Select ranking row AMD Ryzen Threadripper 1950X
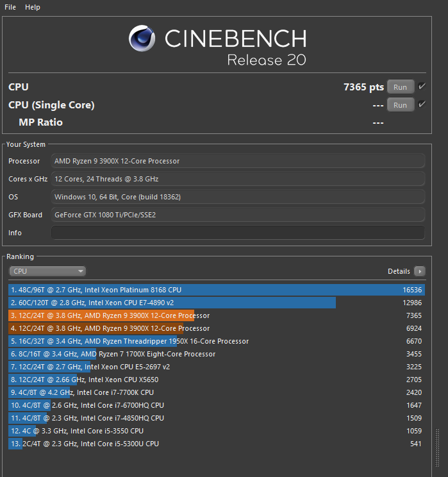 click(217, 341)
